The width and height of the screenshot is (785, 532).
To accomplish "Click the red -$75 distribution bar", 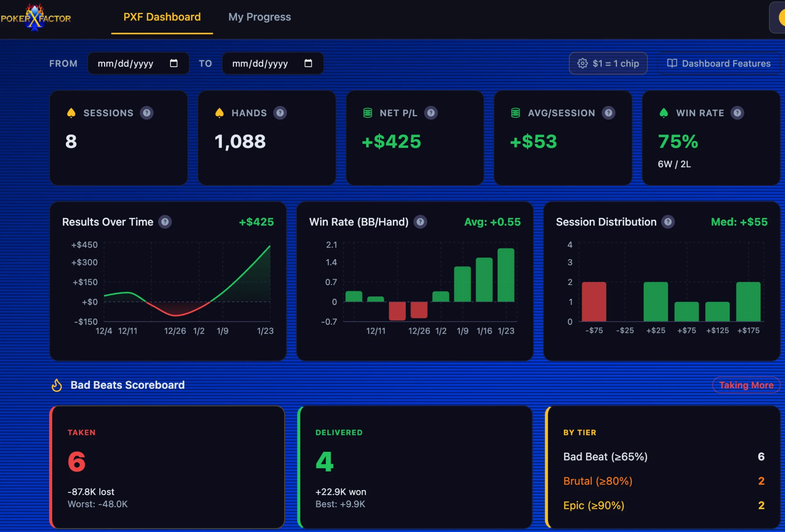I will (594, 302).
